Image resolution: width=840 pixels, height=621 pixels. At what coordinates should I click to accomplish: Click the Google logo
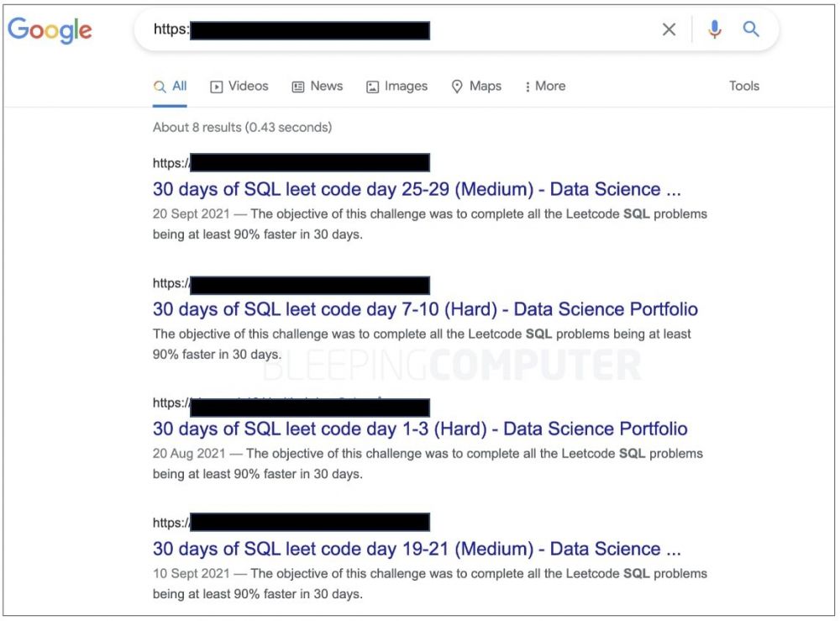[50, 30]
